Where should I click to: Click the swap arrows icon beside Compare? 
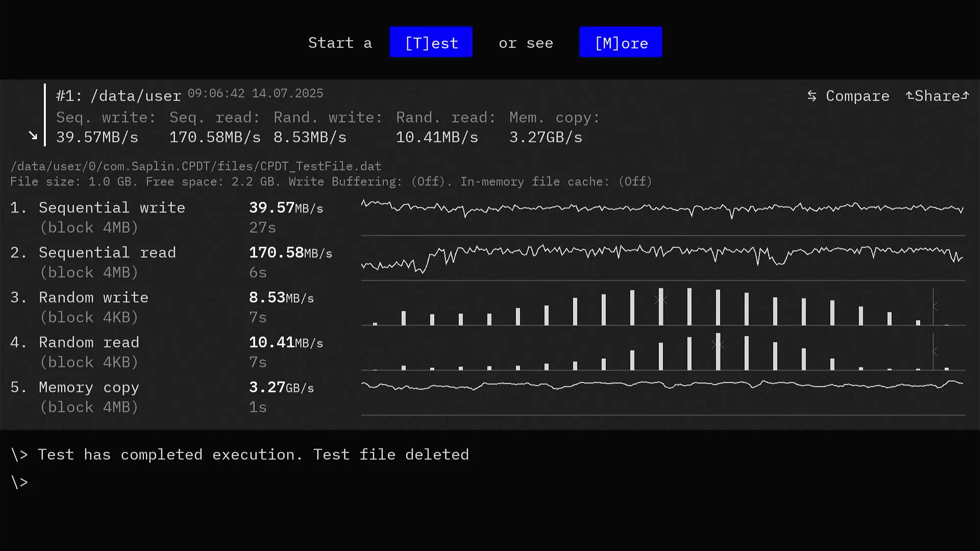tap(812, 96)
